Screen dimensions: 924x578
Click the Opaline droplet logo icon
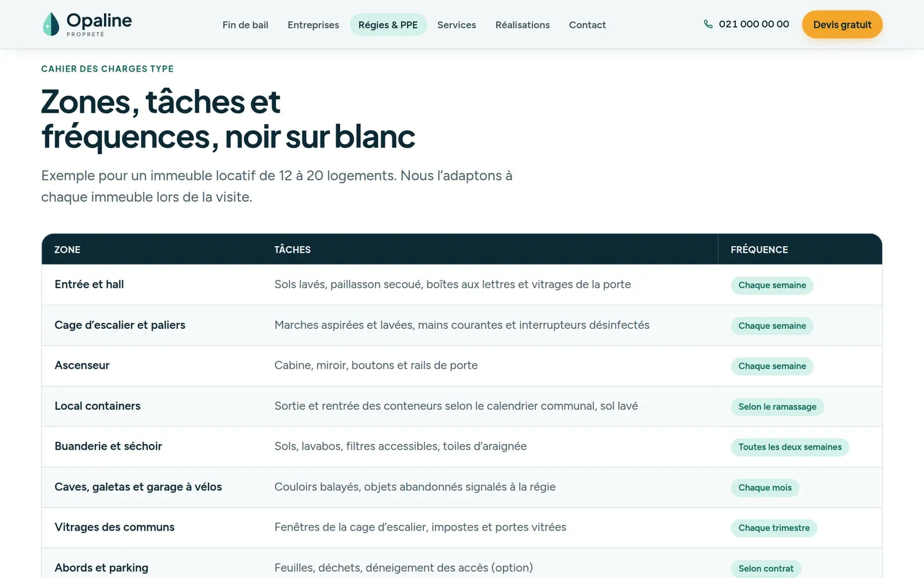(51, 24)
